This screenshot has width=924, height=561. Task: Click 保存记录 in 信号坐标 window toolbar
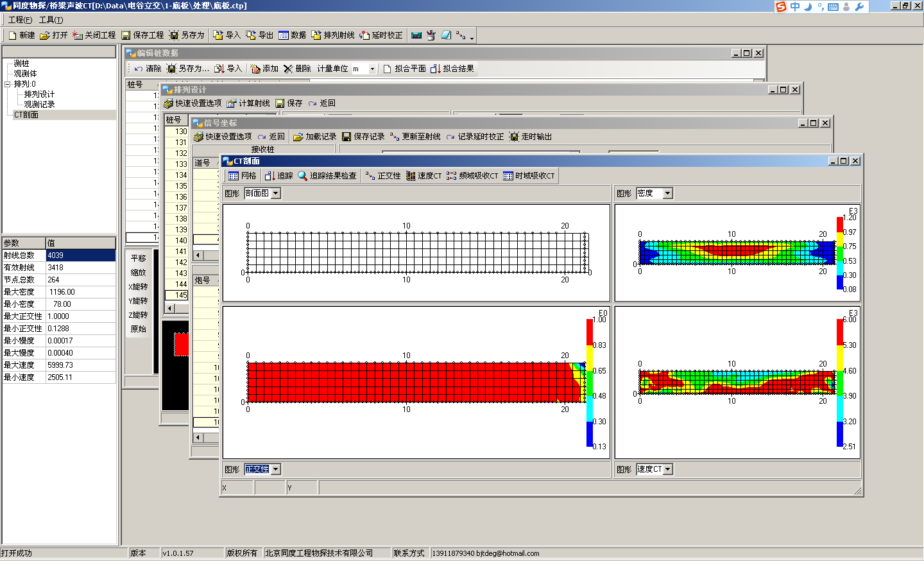pyautogui.click(x=363, y=137)
